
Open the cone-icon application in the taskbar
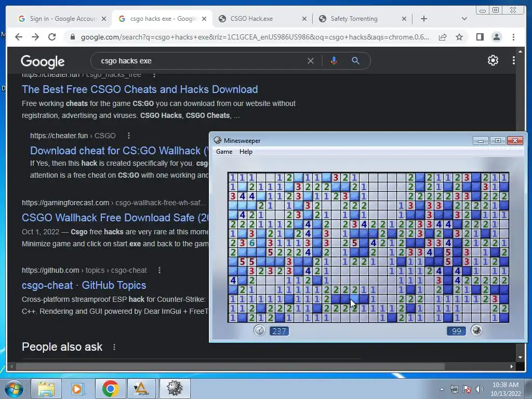[x=141, y=389]
